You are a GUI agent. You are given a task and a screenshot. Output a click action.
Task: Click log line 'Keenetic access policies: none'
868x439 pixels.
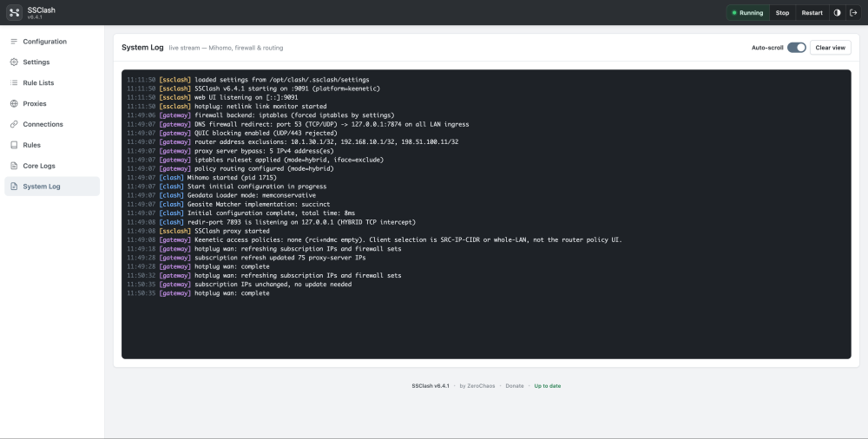(374, 239)
